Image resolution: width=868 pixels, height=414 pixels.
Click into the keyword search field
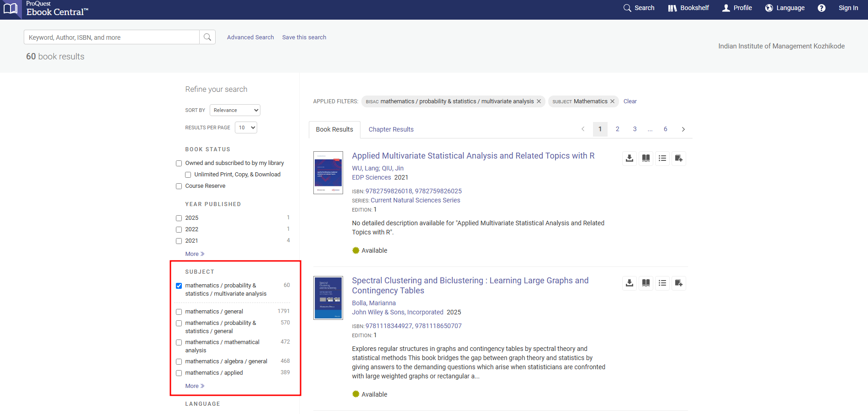[111, 37]
